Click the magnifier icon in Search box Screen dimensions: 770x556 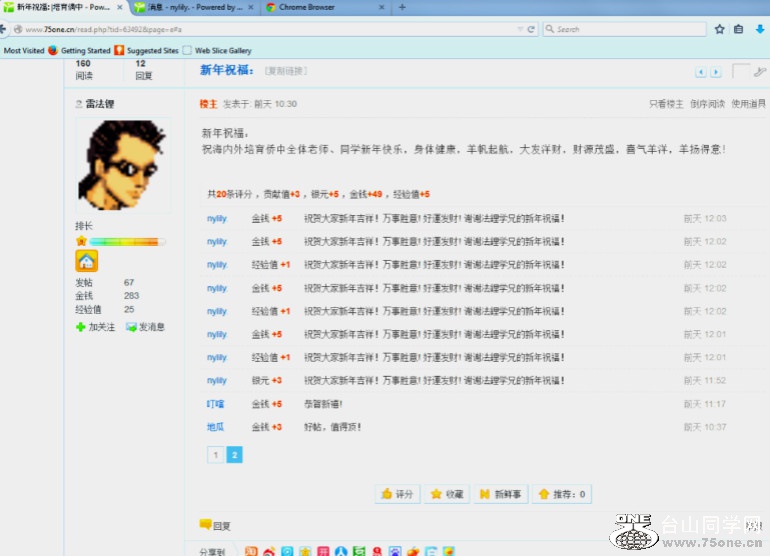550,29
